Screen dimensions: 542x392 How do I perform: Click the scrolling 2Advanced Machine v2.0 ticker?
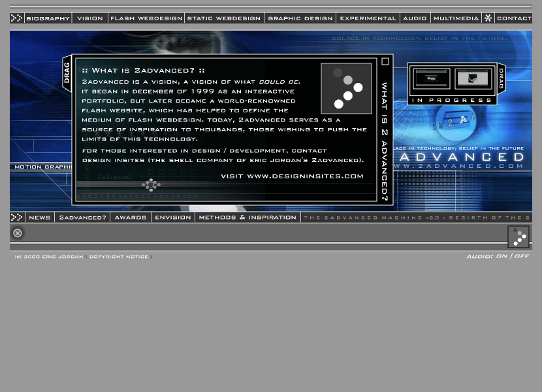[x=417, y=218]
